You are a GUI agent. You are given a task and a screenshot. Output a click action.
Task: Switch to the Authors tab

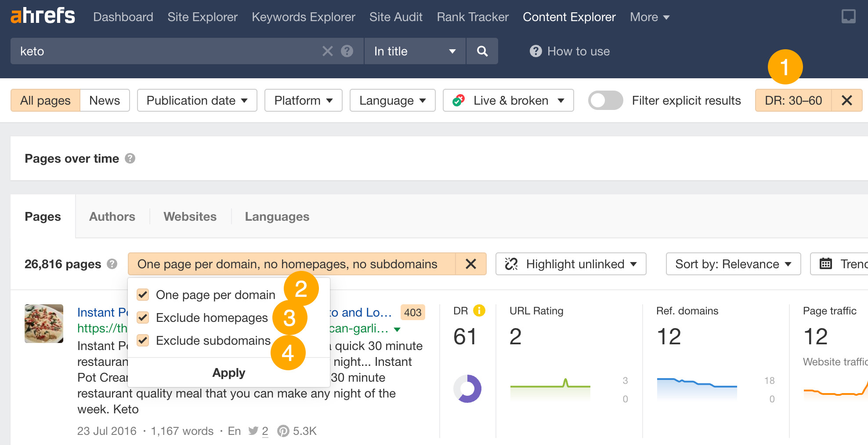112,216
